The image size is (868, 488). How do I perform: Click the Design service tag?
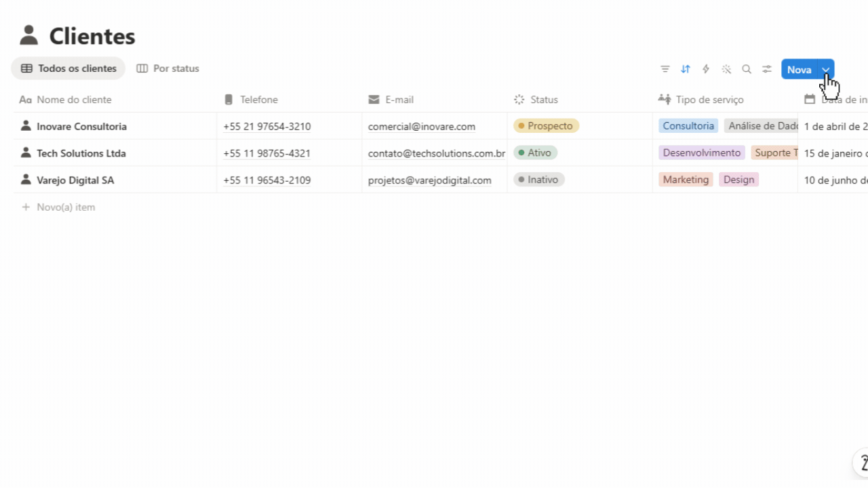(738, 180)
